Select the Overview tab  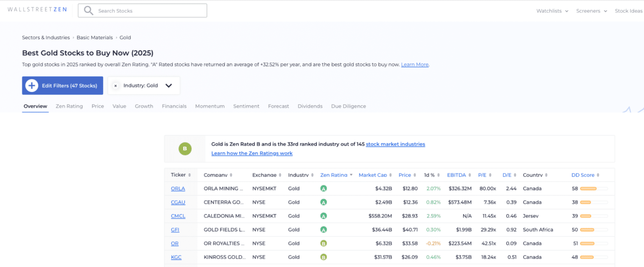tap(35, 106)
